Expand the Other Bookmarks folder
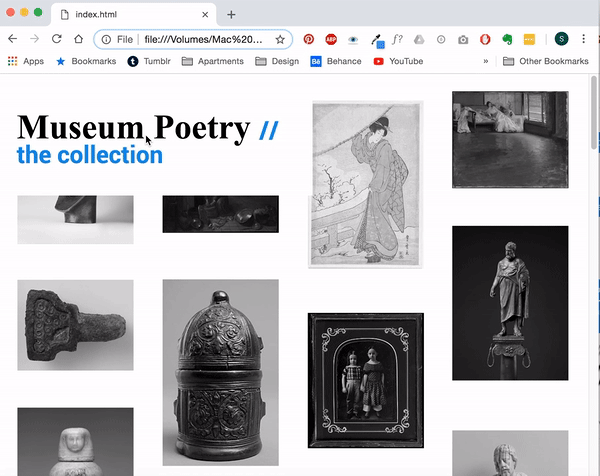The image size is (600, 476). click(x=546, y=61)
